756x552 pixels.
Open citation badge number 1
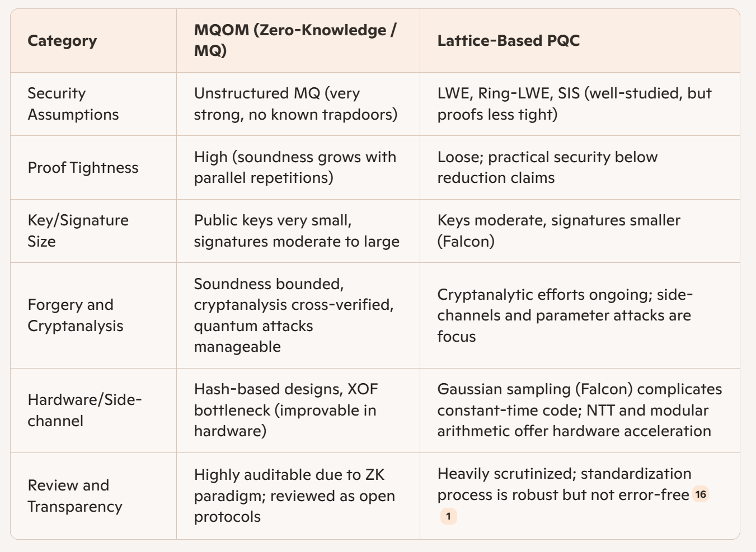[x=448, y=516]
